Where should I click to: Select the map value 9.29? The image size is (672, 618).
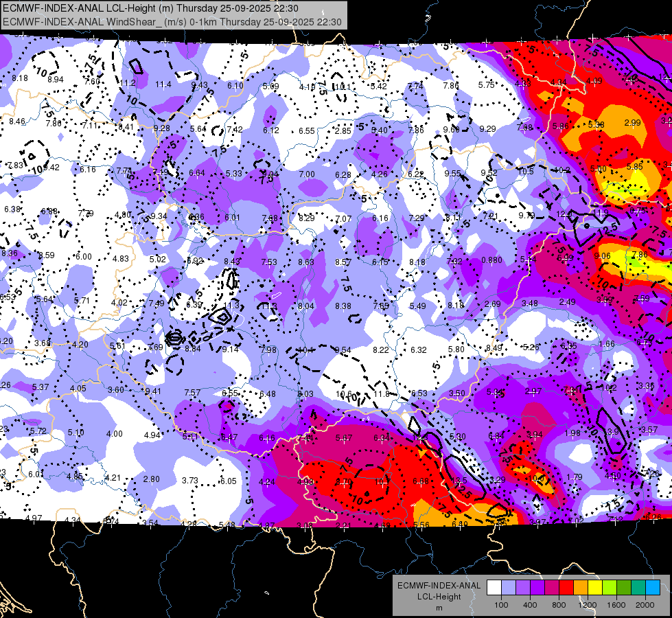pyautogui.click(x=488, y=128)
